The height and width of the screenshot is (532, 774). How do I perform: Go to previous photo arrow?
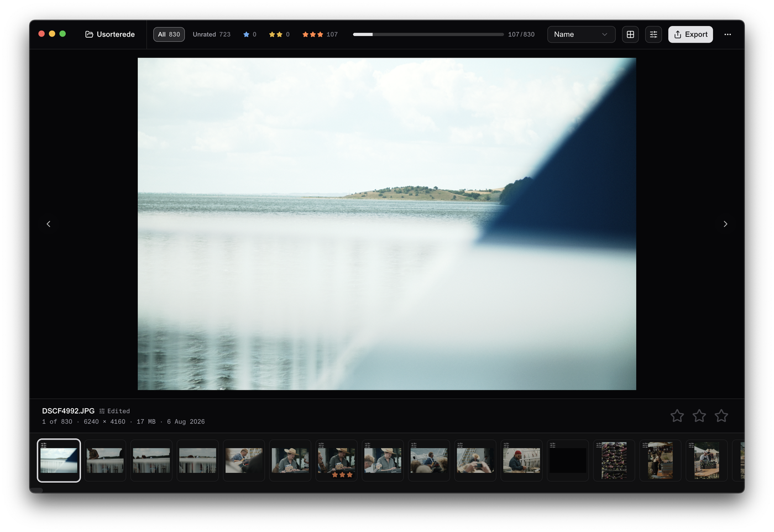49,224
